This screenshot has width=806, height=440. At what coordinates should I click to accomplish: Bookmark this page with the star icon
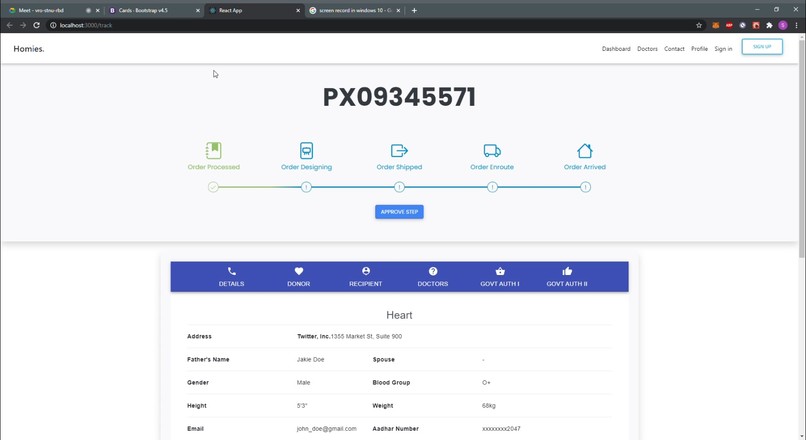point(699,25)
